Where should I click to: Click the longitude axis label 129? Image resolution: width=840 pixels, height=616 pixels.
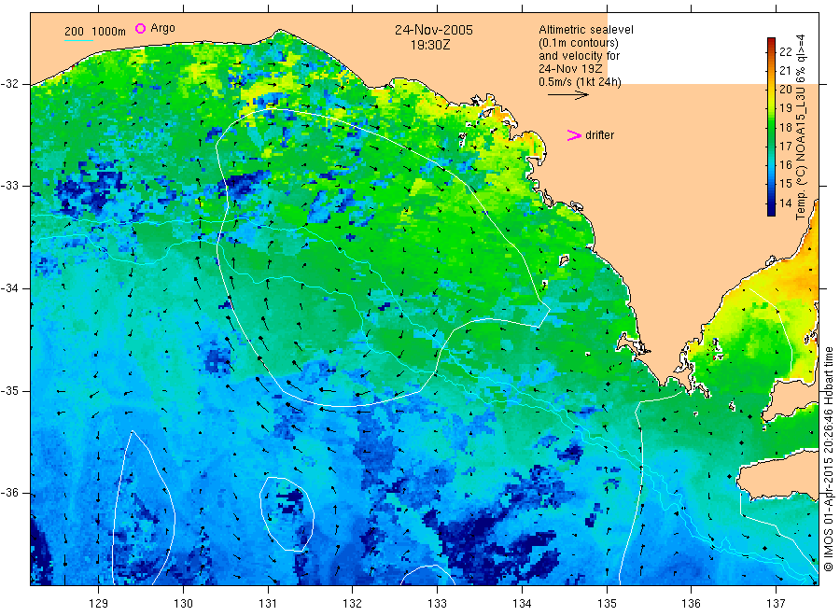tap(99, 604)
